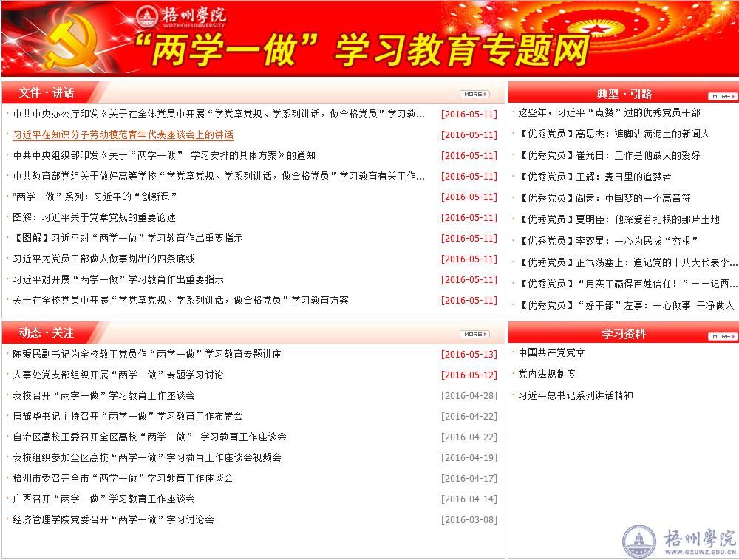Open MORE button in 学习资料 section

(x=723, y=336)
